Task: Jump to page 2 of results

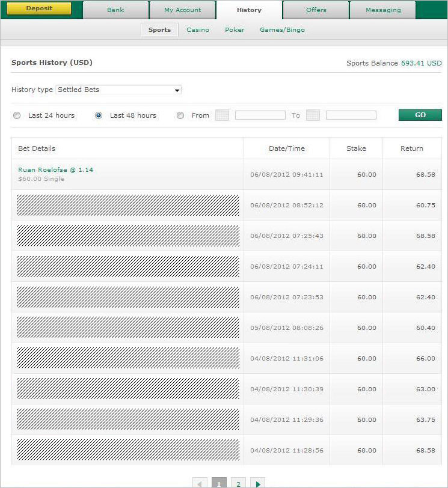Action: coord(239,484)
